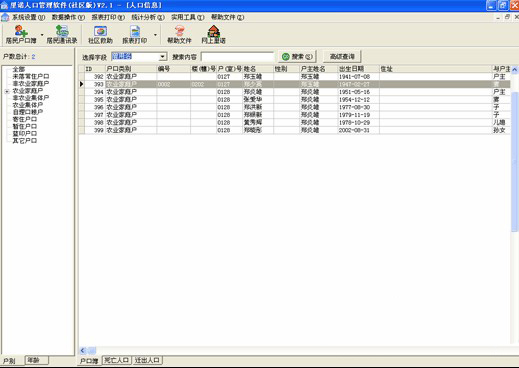Open the 统计分析 menu

click(x=148, y=17)
